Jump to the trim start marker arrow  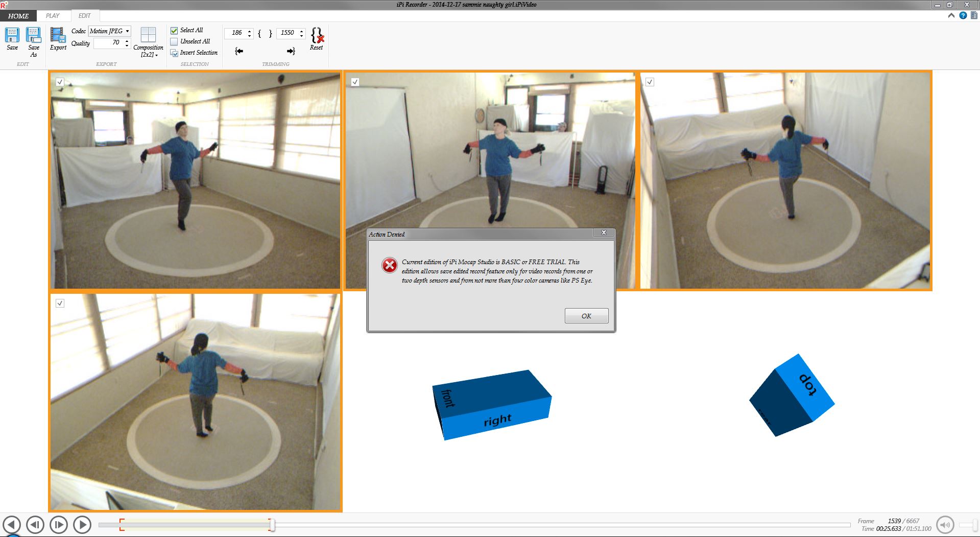click(239, 51)
